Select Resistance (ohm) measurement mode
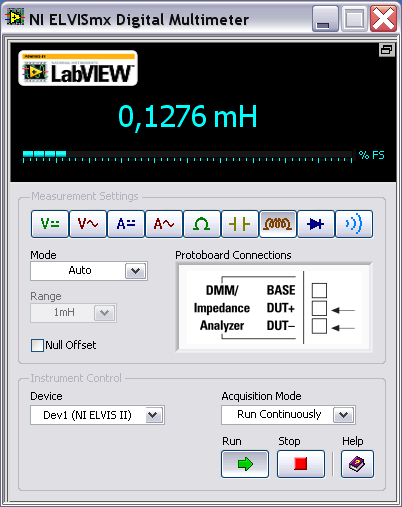The width and height of the screenshot is (402, 507). [x=202, y=224]
